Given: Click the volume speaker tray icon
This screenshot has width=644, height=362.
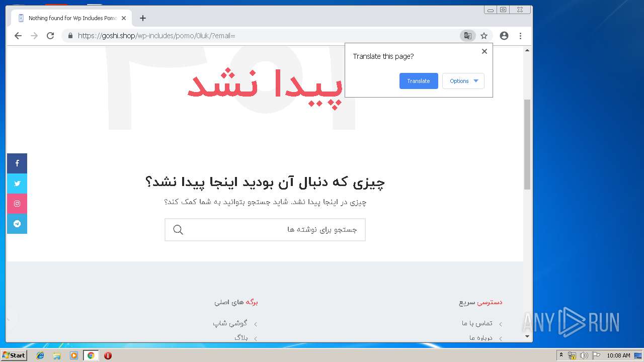Looking at the screenshot, I should coord(584,355).
